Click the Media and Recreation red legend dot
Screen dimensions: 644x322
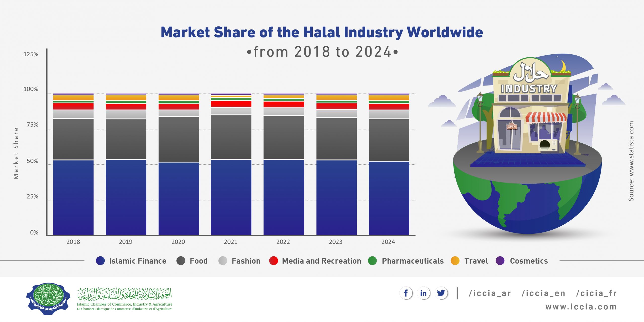click(273, 261)
